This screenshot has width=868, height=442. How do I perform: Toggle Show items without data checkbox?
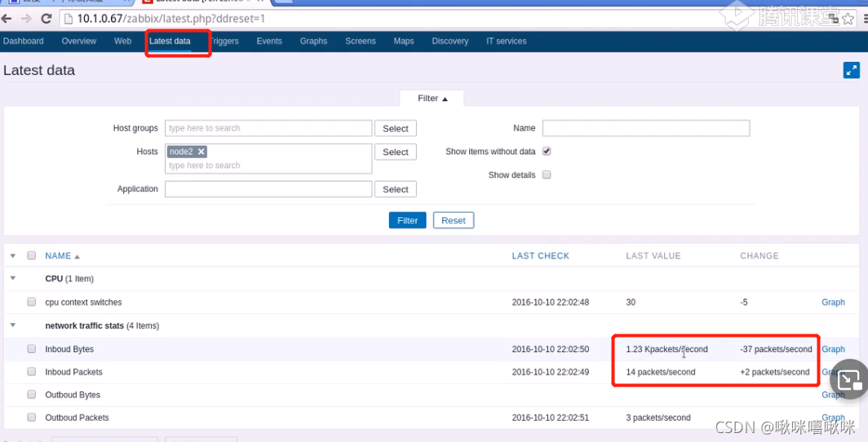tap(547, 151)
